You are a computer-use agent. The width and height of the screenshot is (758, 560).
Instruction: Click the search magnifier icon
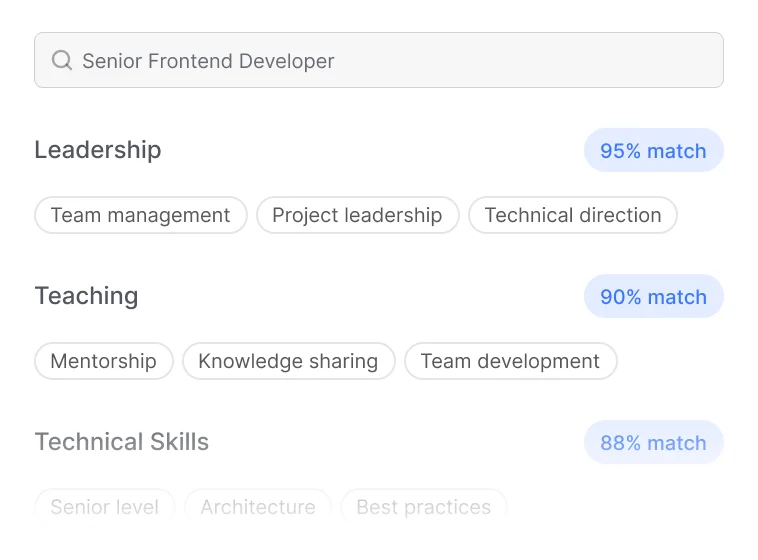(62, 60)
